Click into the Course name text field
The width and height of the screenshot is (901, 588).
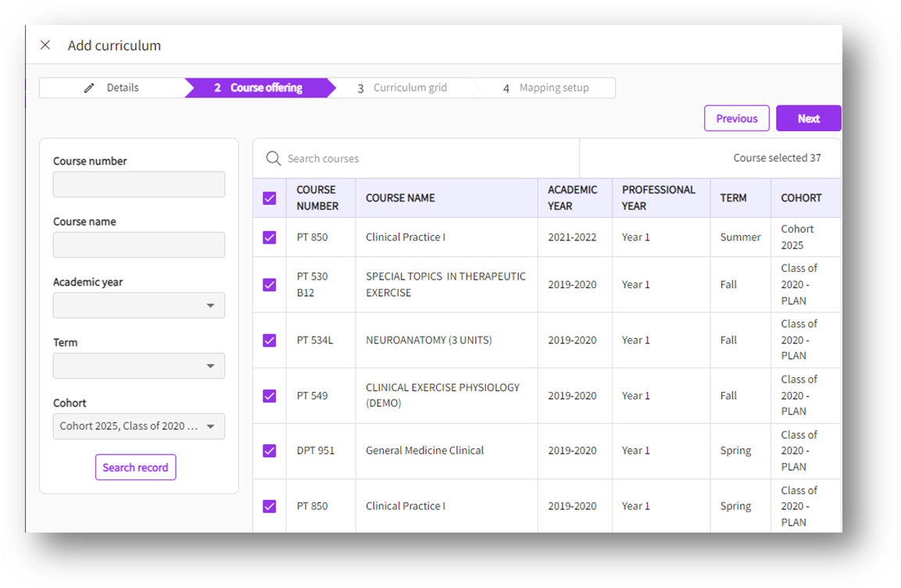pos(139,245)
